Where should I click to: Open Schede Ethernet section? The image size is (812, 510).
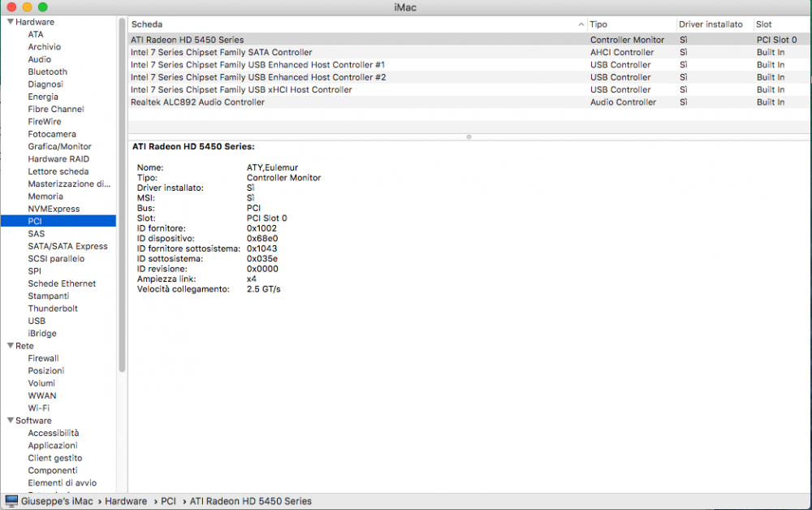[62, 283]
